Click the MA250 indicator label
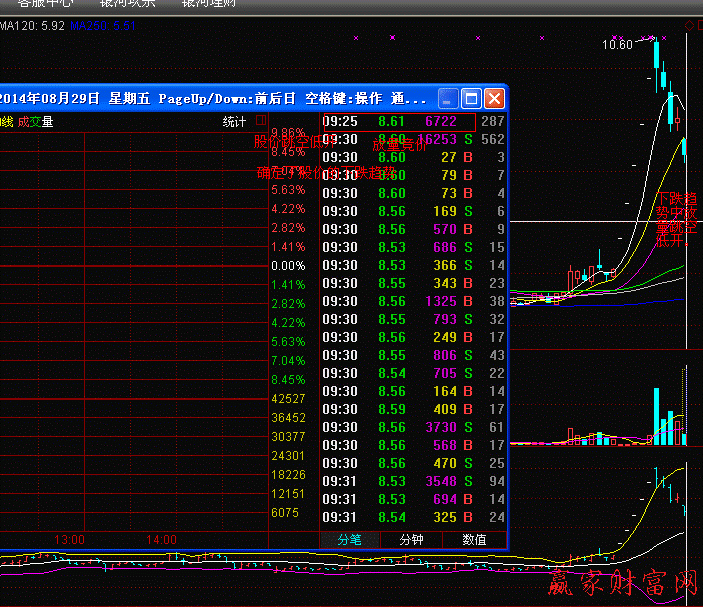This screenshot has width=703, height=607. click(102, 26)
